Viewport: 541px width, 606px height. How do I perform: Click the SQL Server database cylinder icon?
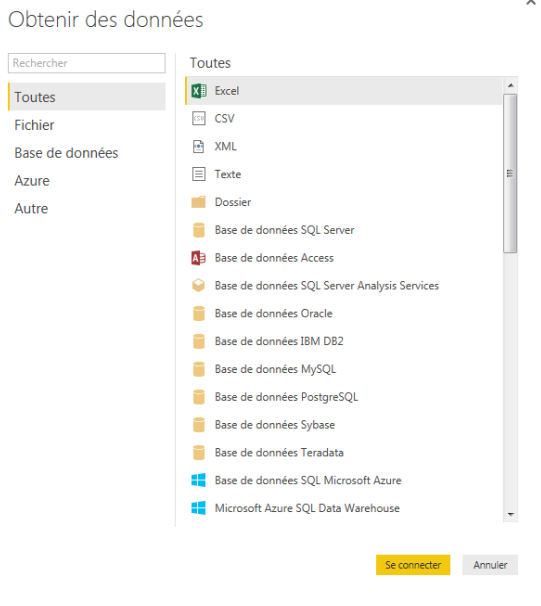199,230
